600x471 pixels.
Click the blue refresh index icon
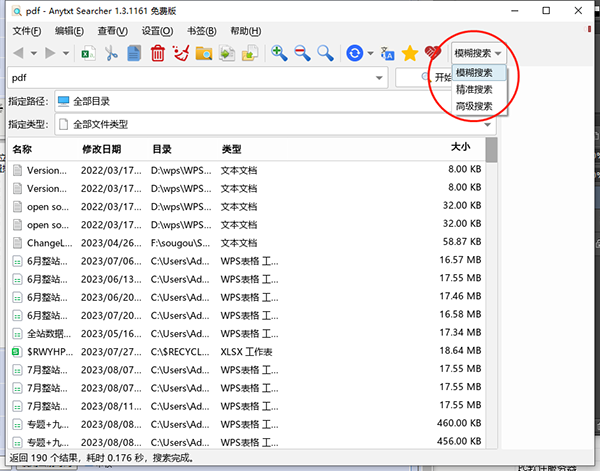(355, 53)
